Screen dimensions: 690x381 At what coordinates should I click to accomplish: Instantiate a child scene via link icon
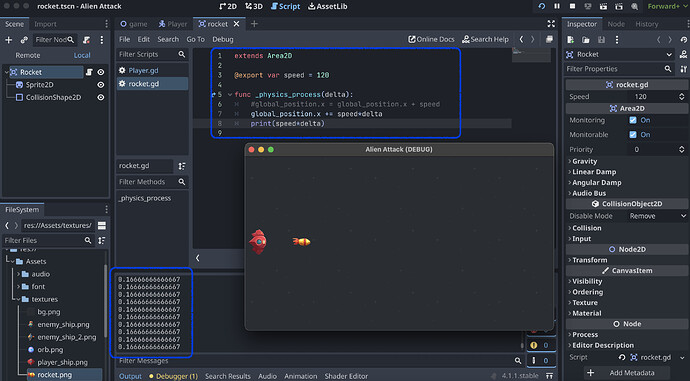24,40
